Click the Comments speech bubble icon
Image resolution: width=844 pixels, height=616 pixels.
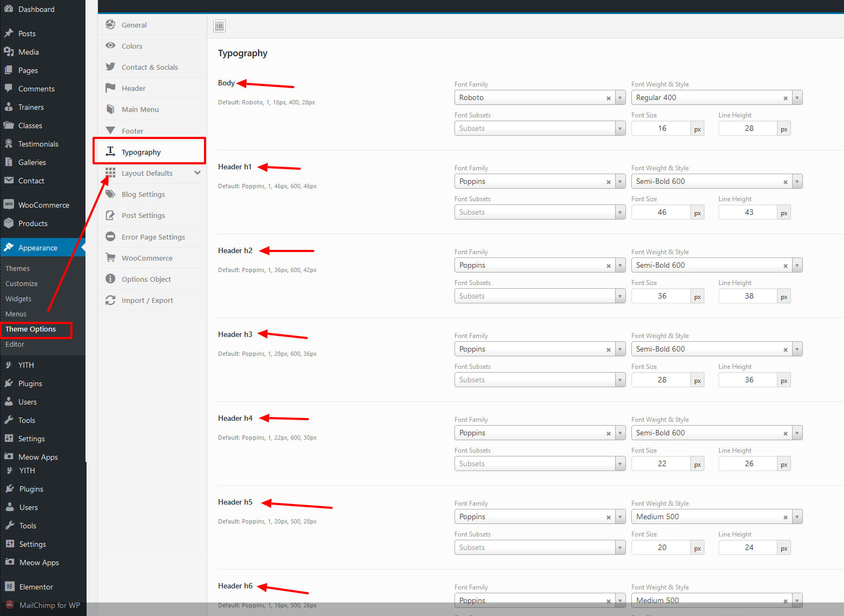[x=9, y=89]
